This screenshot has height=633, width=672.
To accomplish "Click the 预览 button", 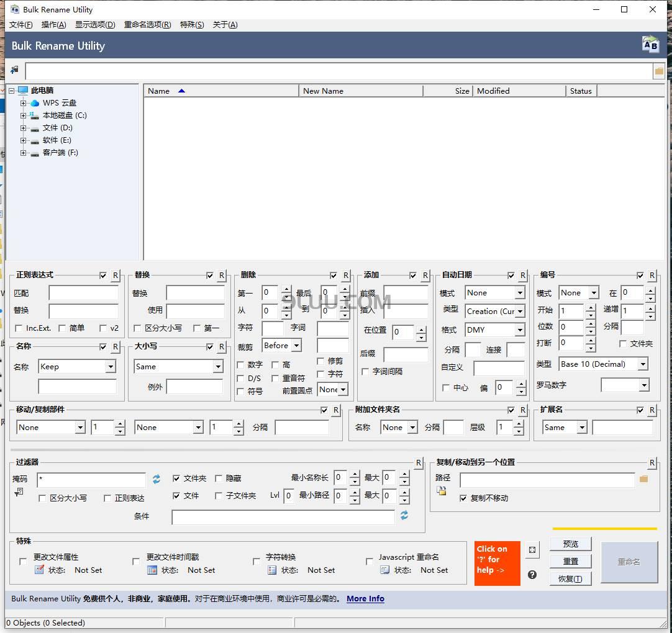I will [570, 544].
